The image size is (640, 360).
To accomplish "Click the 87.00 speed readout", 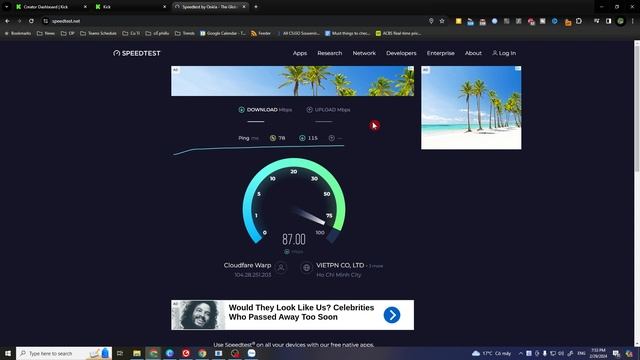I will [x=294, y=239].
